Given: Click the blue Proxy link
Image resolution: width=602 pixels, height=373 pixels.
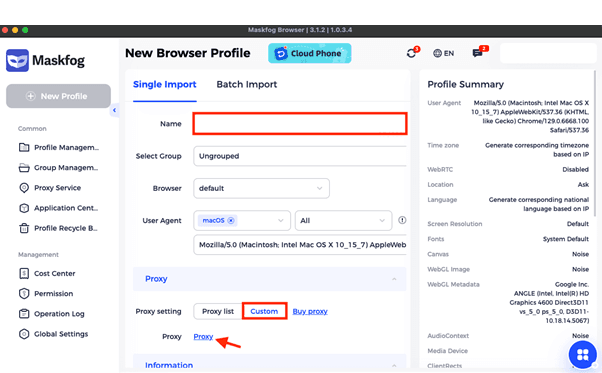Looking at the screenshot, I should point(203,337).
